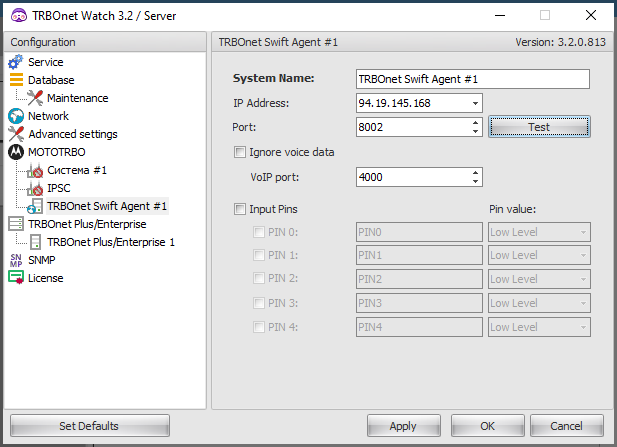617x447 pixels.
Task: Click the Apply button
Action: [x=404, y=426]
